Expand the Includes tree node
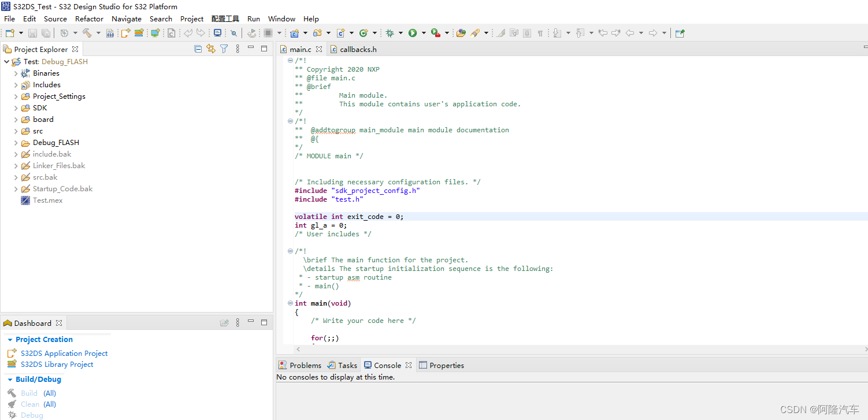 (16, 85)
